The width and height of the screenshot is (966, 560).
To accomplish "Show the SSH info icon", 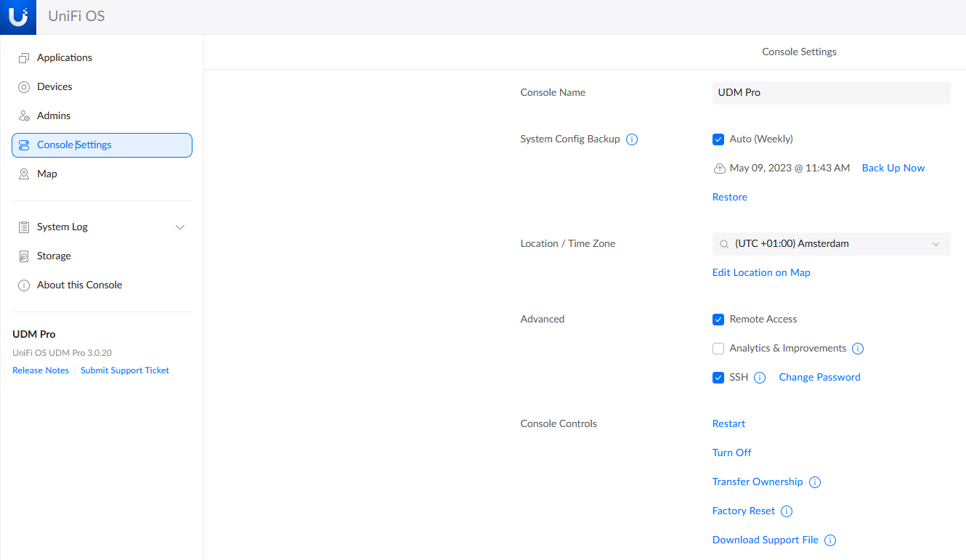I will coord(760,378).
